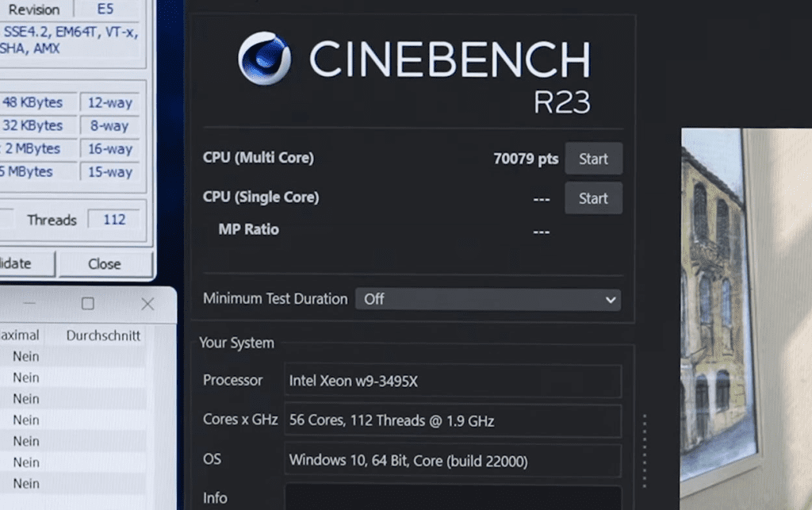The image size is (812, 510).
Task: Click the OS field showing Windows 10
Action: 453,460
